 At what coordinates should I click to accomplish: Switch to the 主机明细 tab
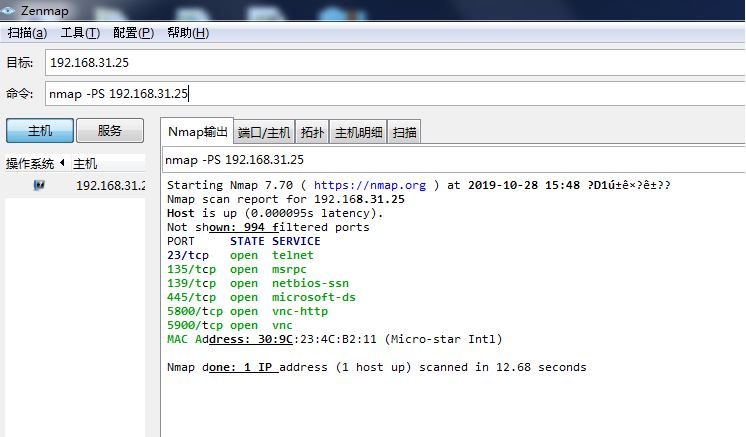(x=358, y=132)
